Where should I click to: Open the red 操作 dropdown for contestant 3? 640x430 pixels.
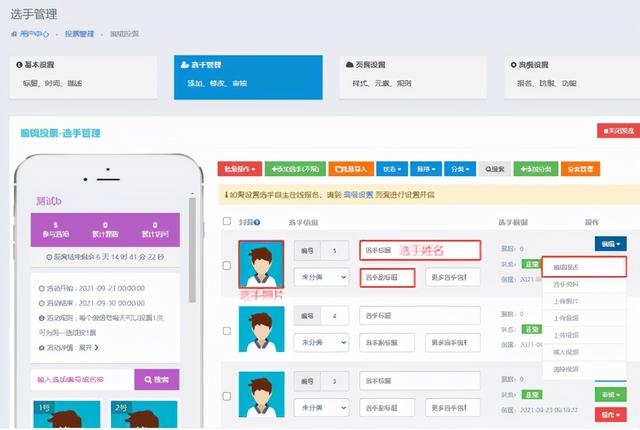[611, 415]
